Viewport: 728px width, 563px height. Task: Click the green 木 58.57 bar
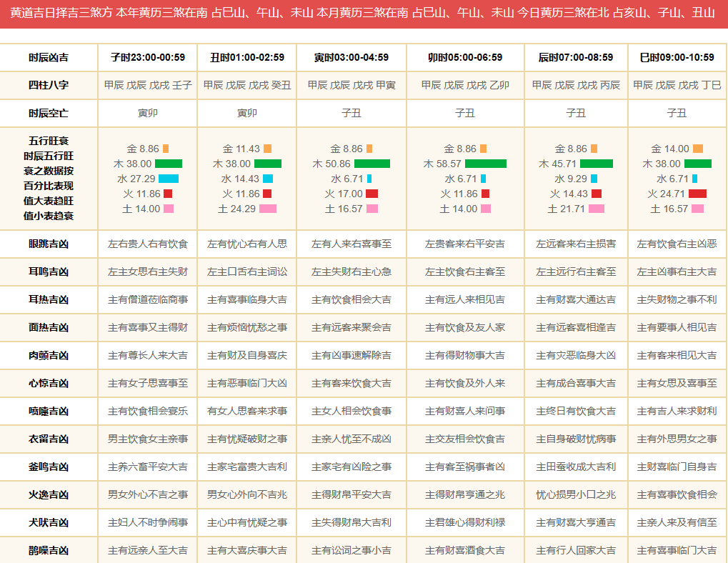[485, 164]
